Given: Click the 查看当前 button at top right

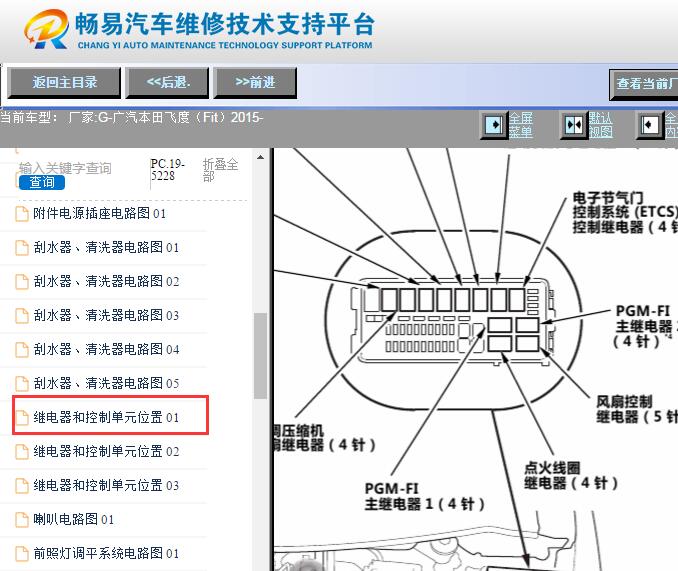Looking at the screenshot, I should click(x=644, y=84).
